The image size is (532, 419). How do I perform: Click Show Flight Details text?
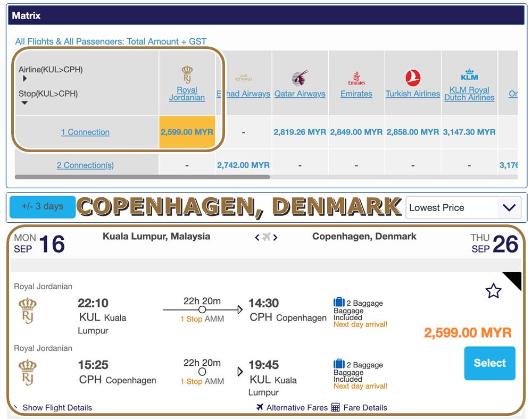(x=57, y=407)
